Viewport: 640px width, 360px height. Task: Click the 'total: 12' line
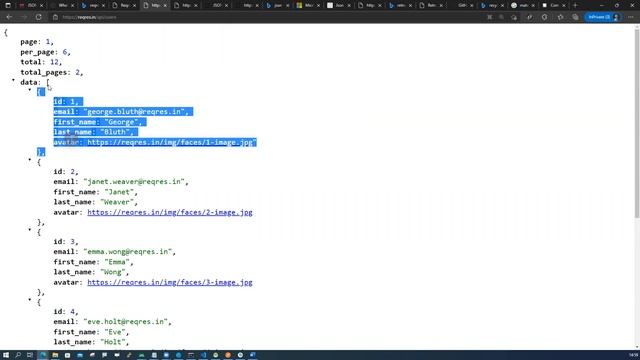(41, 62)
